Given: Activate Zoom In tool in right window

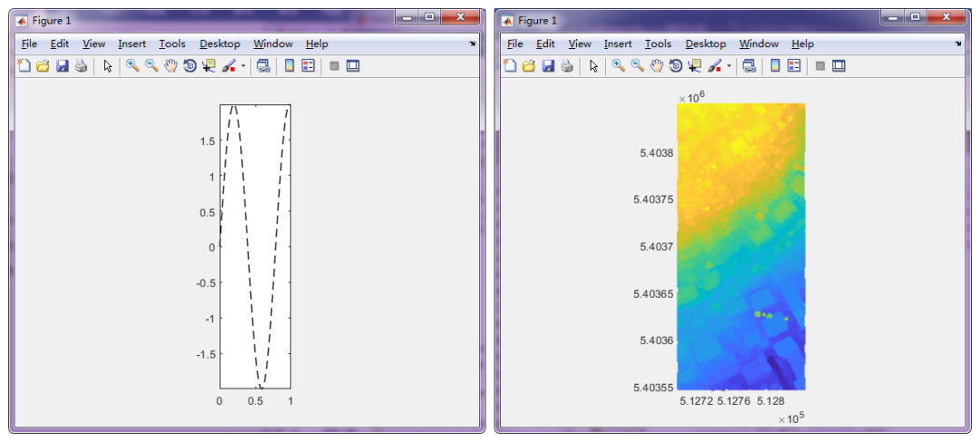Looking at the screenshot, I should pyautogui.click(x=618, y=65).
